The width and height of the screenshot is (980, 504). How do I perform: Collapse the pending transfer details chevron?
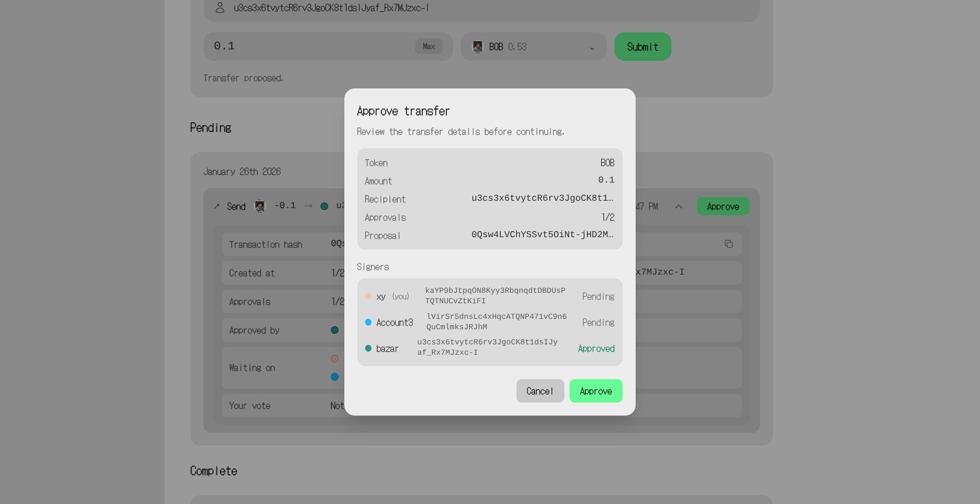pyautogui.click(x=678, y=206)
